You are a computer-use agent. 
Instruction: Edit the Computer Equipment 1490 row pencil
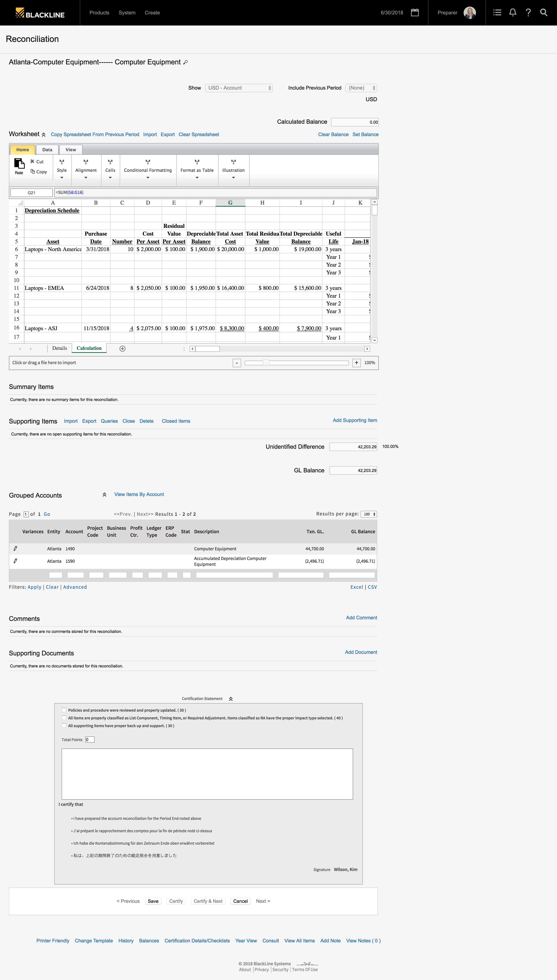click(x=15, y=549)
